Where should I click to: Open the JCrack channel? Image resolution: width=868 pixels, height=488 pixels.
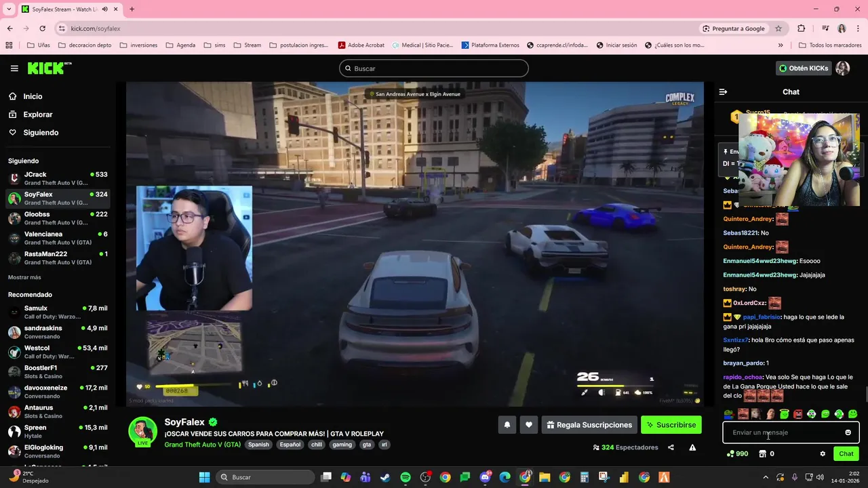pyautogui.click(x=58, y=178)
